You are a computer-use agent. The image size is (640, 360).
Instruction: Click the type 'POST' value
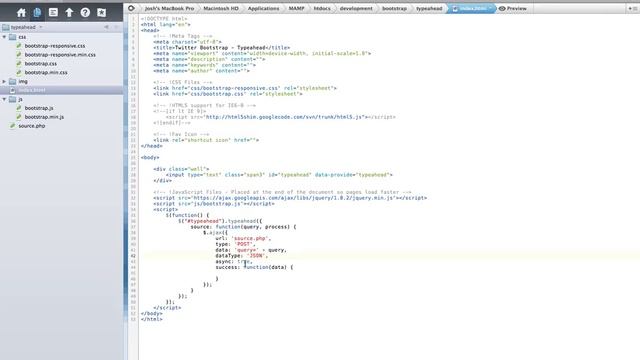point(243,244)
